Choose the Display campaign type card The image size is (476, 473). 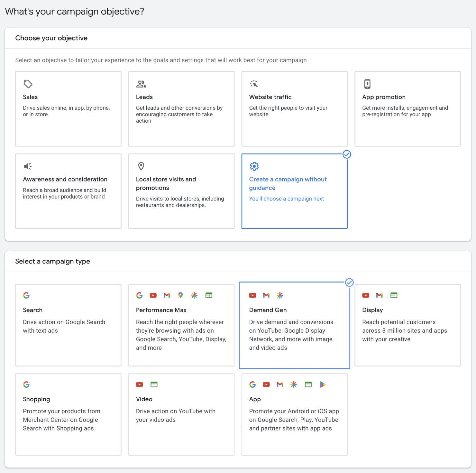(x=407, y=325)
